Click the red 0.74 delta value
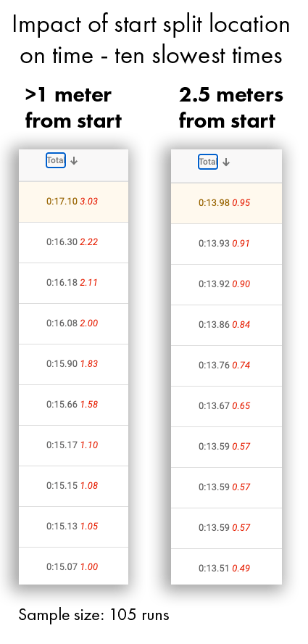The width and height of the screenshot is (308, 644). pos(241,365)
